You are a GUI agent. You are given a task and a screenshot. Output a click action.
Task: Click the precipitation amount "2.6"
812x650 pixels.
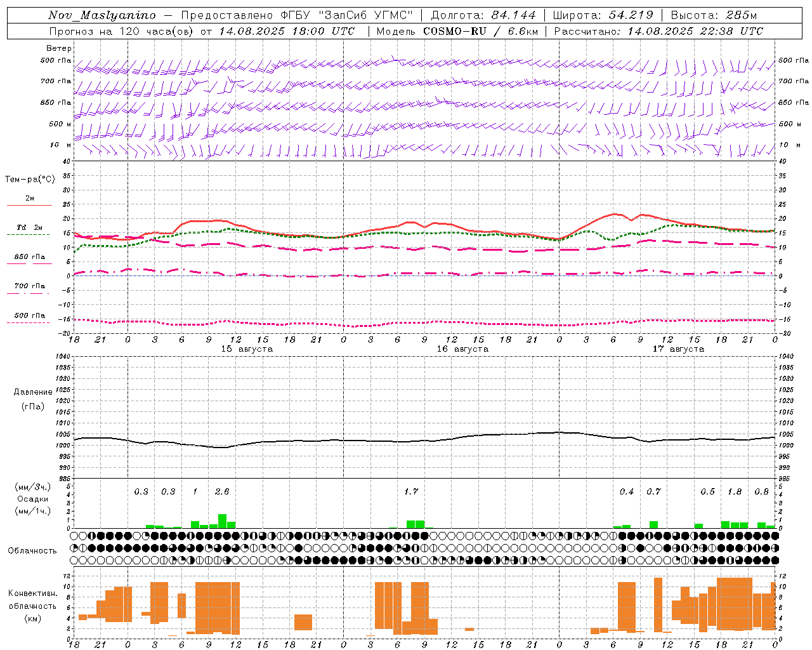(222, 491)
